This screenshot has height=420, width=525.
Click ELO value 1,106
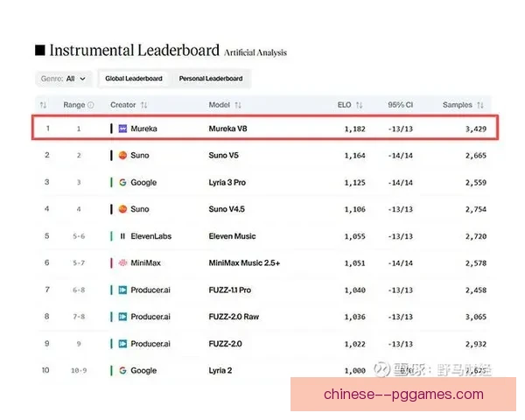(x=355, y=210)
